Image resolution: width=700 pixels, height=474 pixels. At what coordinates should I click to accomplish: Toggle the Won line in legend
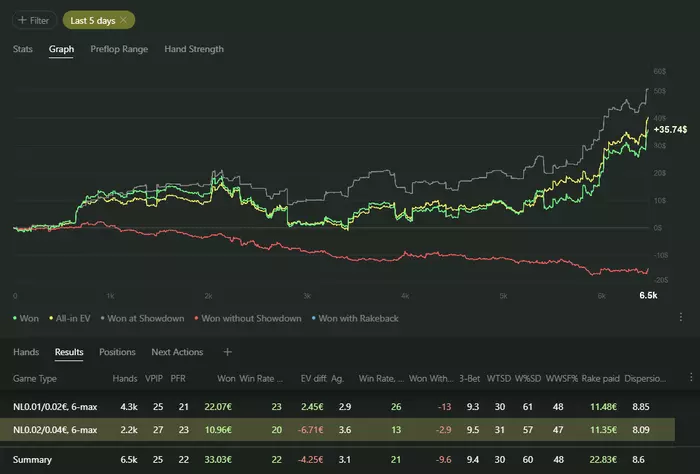27,318
